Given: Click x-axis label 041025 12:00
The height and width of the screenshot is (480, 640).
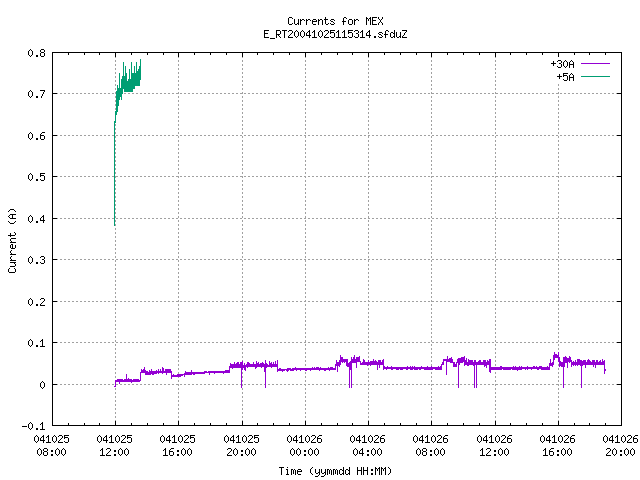Looking at the screenshot, I should 115,445.
